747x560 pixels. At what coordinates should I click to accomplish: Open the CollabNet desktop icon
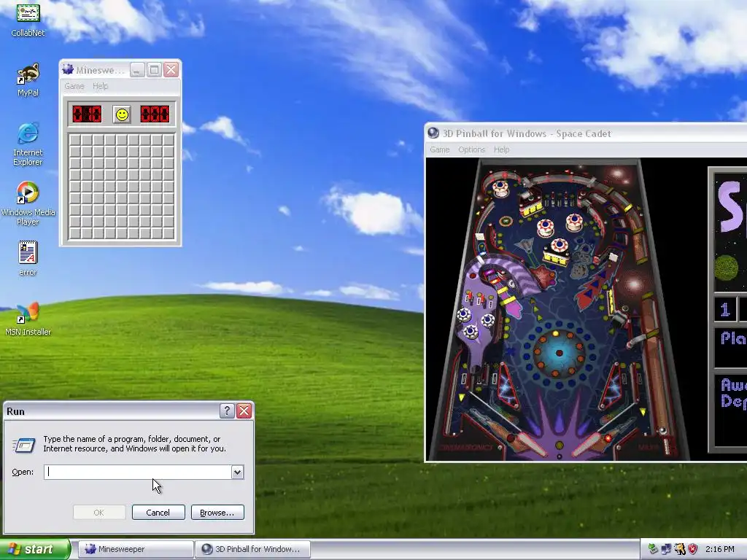[x=28, y=19]
